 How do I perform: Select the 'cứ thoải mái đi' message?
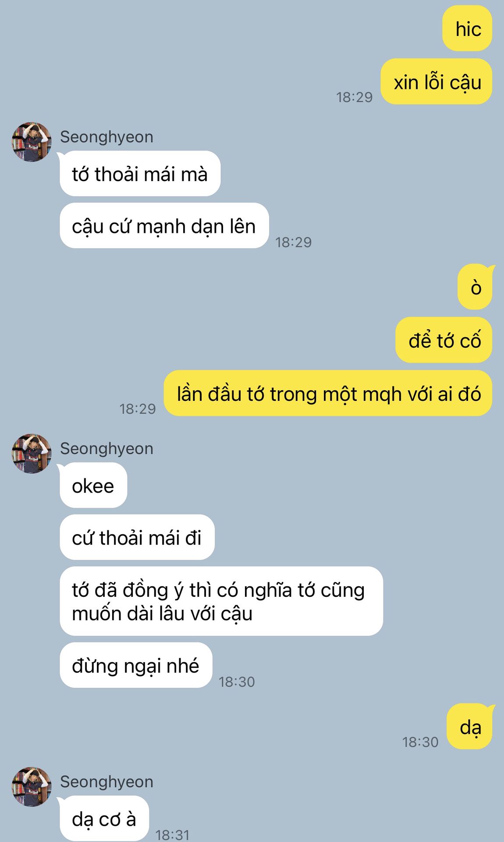pos(137,537)
